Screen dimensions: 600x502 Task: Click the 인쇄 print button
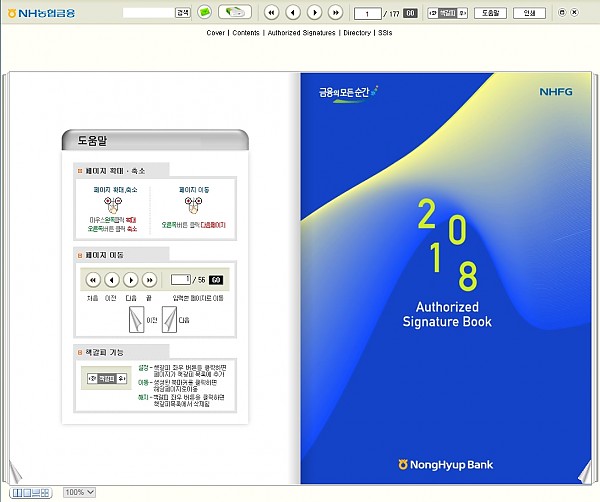click(x=529, y=13)
